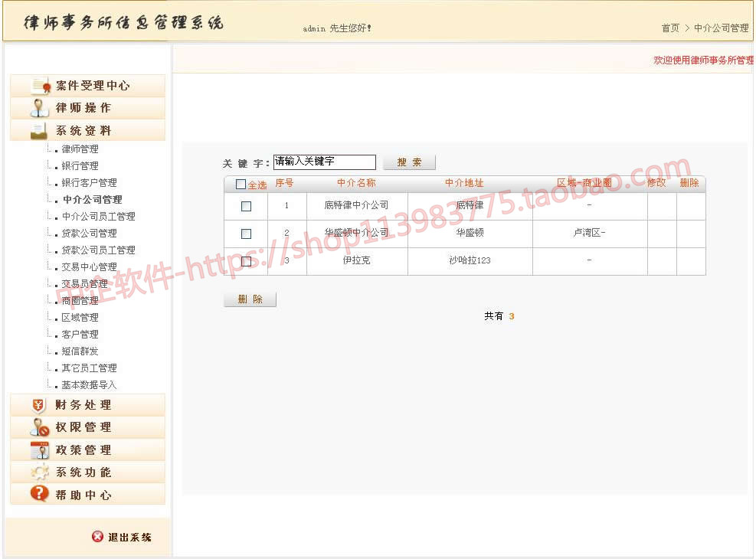
Task: Click the 财务处理 shield icon
Action: pos(40,405)
